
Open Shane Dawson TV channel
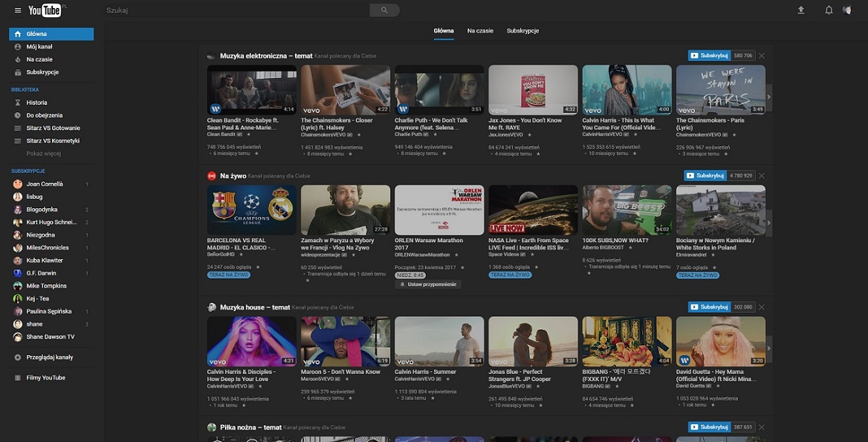(x=51, y=337)
